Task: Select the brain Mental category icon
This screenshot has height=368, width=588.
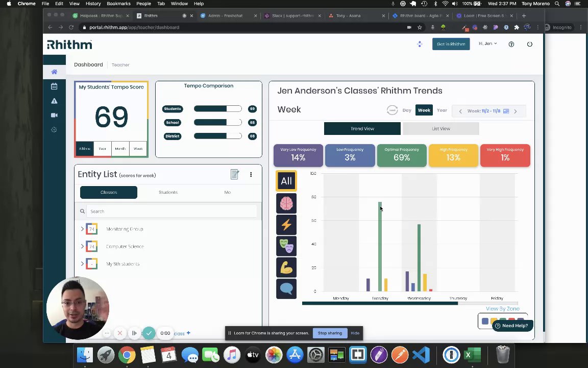Action: point(286,203)
